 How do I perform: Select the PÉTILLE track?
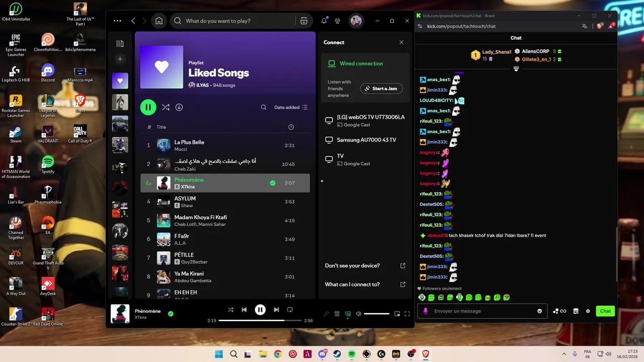click(x=225, y=258)
